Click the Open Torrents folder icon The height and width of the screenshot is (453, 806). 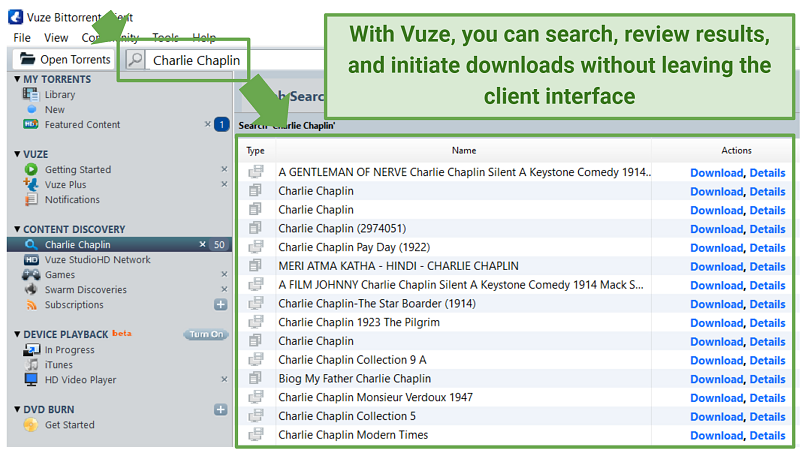point(27,59)
